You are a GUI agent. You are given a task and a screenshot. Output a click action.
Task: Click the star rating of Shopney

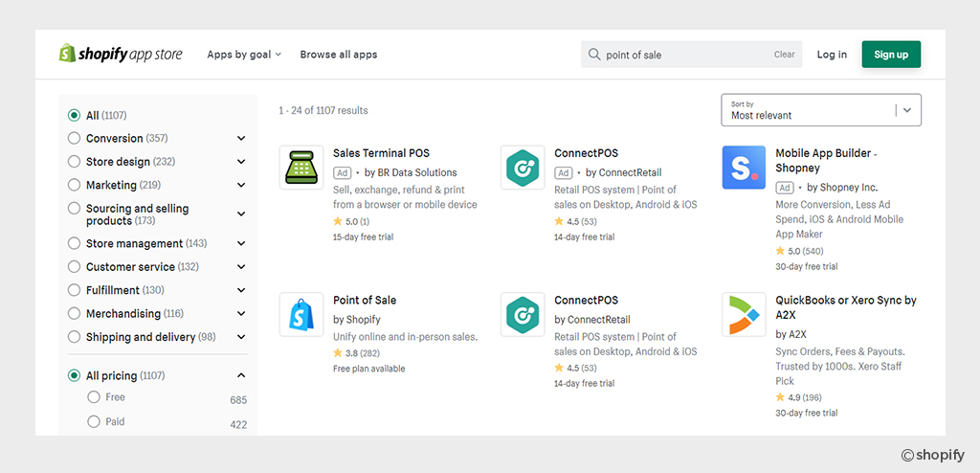799,251
